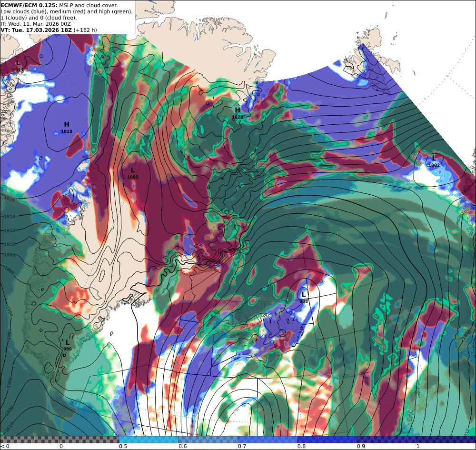Click the H marker above 1028
The image size is (476, 450).
pos(238,110)
